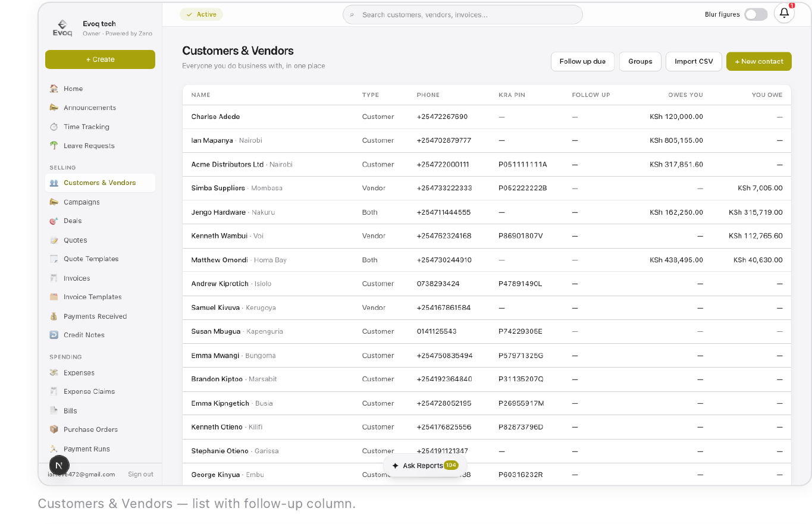The image size is (812, 524).
Task: Click the + New contact button
Action: pos(758,61)
